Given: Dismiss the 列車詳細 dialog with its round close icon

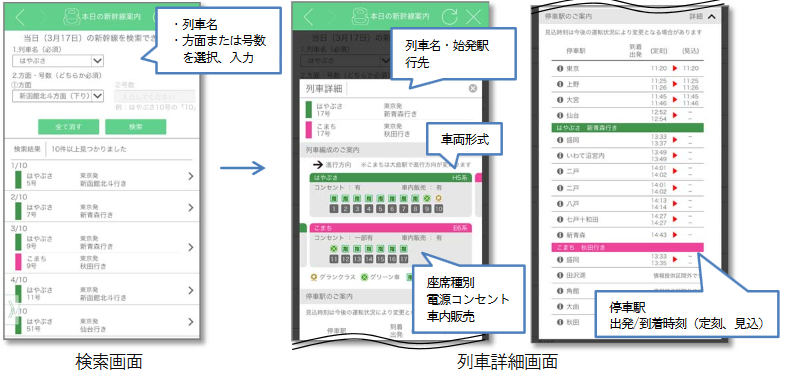Looking at the screenshot, I should point(473,89).
